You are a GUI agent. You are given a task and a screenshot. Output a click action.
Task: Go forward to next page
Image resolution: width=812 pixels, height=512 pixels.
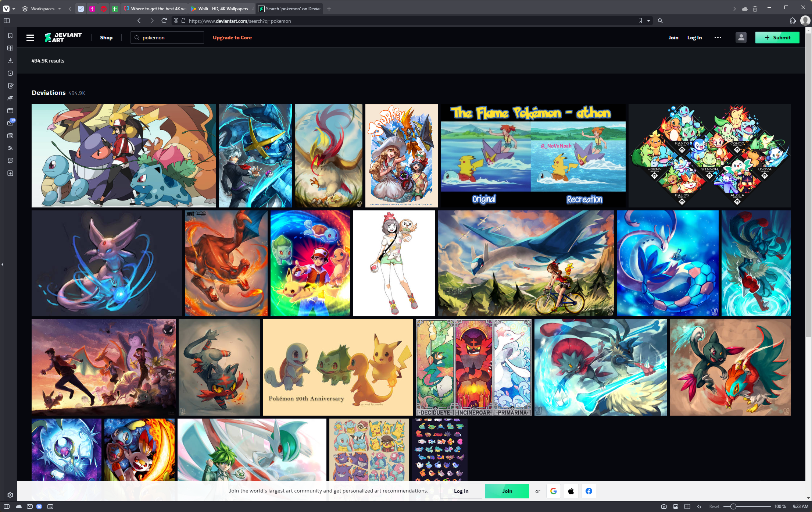(x=152, y=21)
